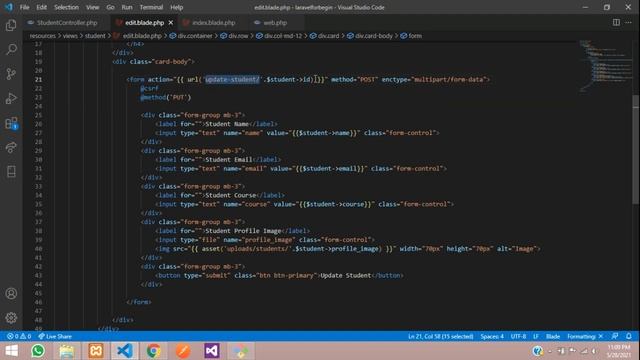Open div.row breadcrumb

coord(234,36)
